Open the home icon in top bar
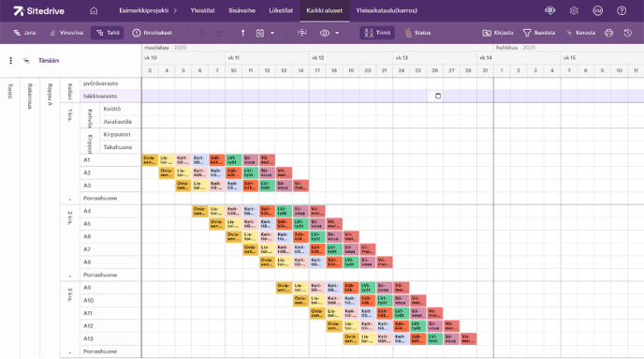The width and height of the screenshot is (644, 359). (94, 10)
